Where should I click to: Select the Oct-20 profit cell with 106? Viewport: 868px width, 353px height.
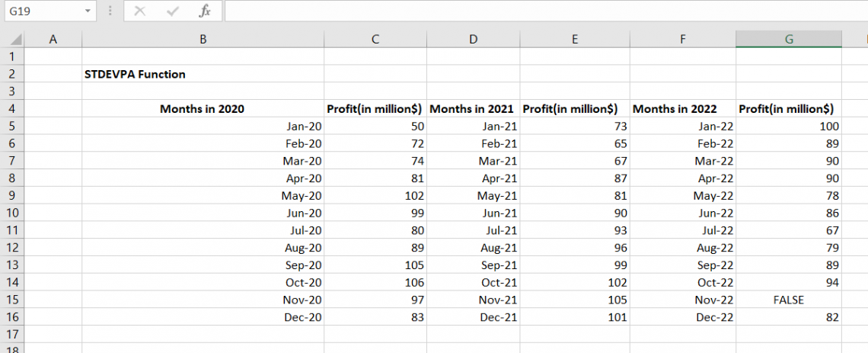(375, 282)
